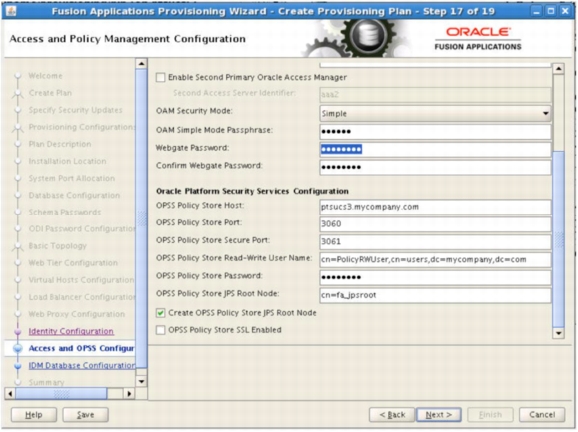The height and width of the screenshot is (432, 578).
Task: Click Schema Passwords step
Action: 65,212
